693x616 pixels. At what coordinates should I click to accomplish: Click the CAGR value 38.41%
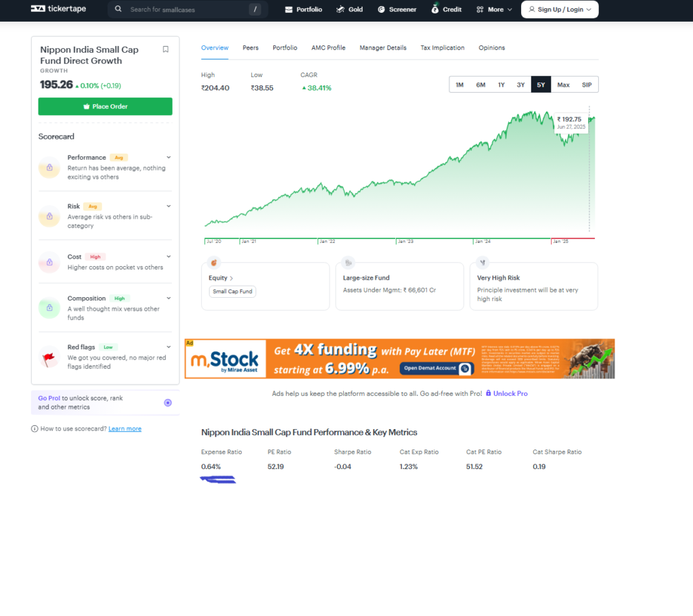point(317,88)
